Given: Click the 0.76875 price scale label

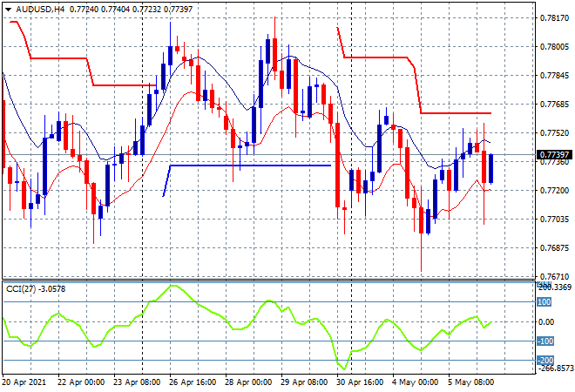Looking at the screenshot, I should (554, 248).
